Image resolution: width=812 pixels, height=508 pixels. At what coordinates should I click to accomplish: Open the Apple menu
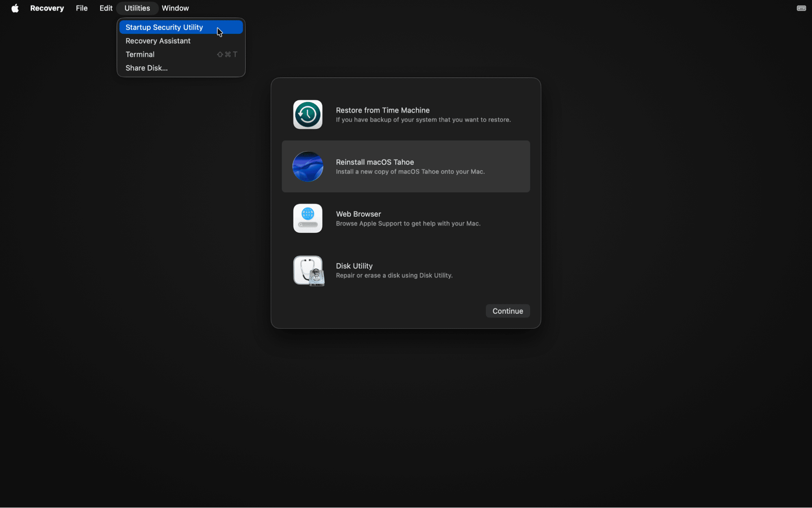[x=15, y=8]
